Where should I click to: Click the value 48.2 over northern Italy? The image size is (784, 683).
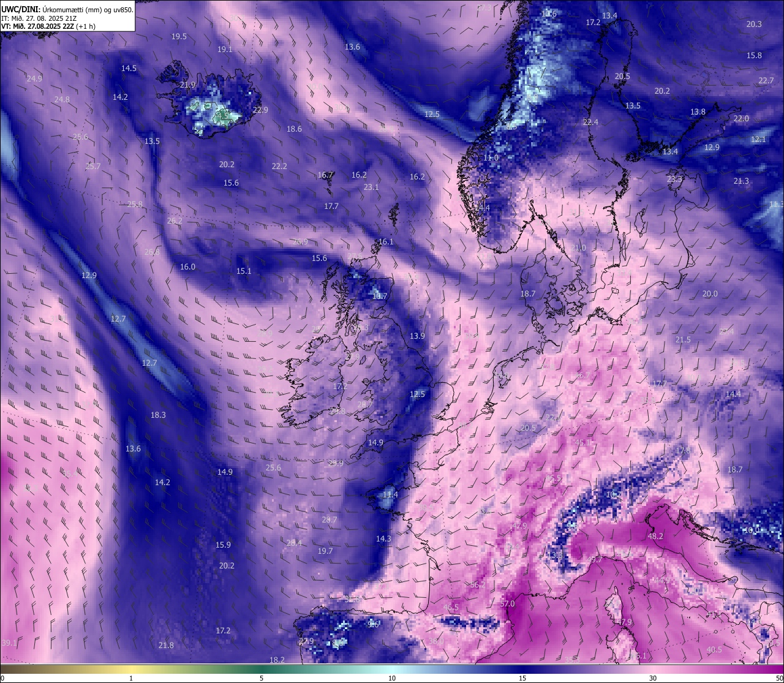[x=655, y=537]
